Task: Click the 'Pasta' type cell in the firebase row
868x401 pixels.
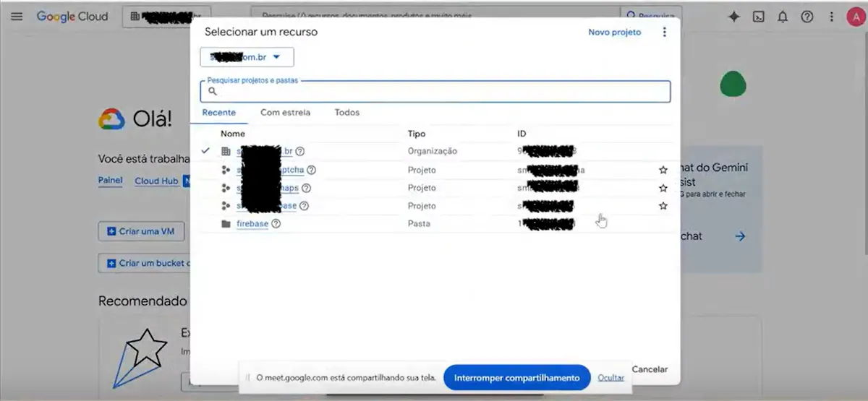Action: pyautogui.click(x=419, y=224)
